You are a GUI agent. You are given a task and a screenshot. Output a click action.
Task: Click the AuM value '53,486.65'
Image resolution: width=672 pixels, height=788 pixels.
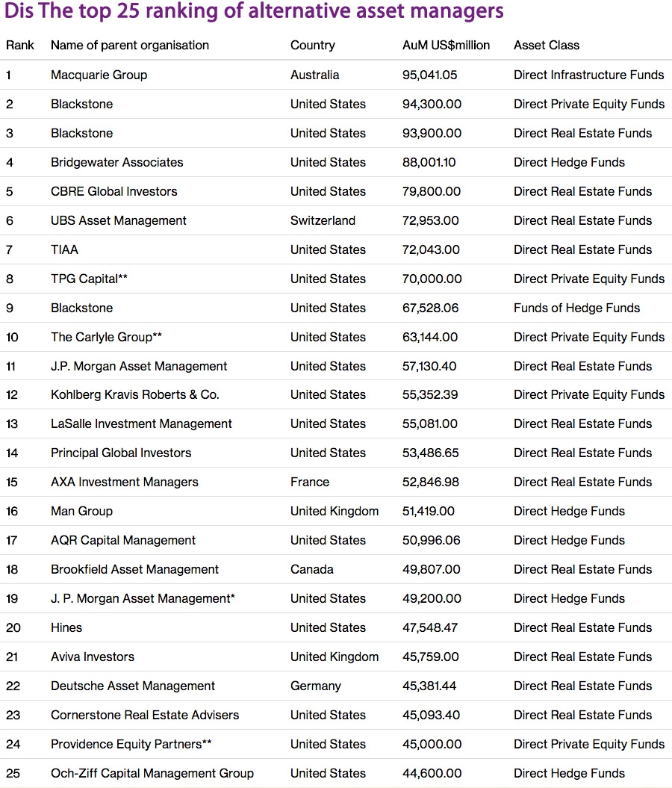430,453
